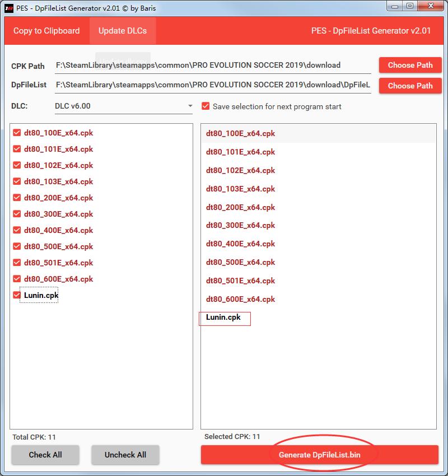
Task: Close the DpFileList Generator window
Action: (431, 6)
